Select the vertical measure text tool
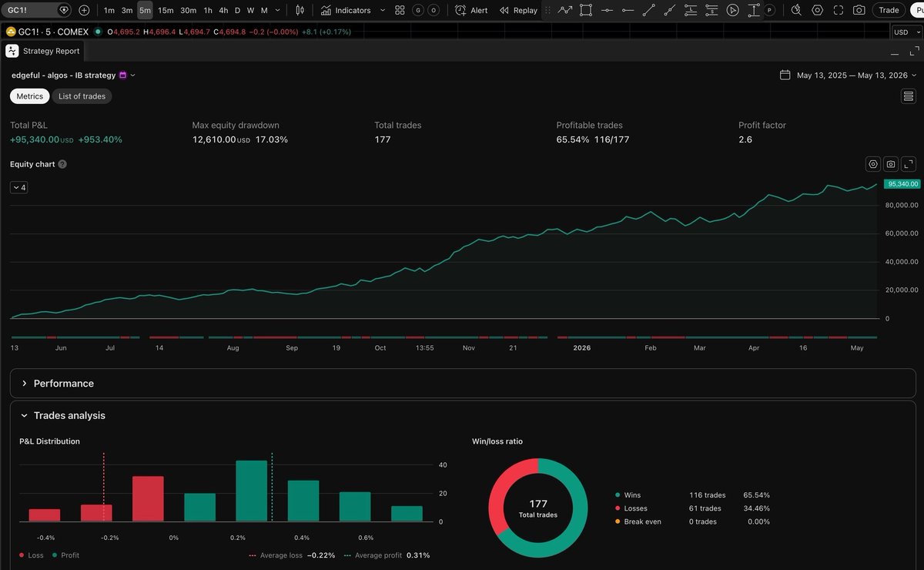The image size is (924, 570). [x=753, y=10]
